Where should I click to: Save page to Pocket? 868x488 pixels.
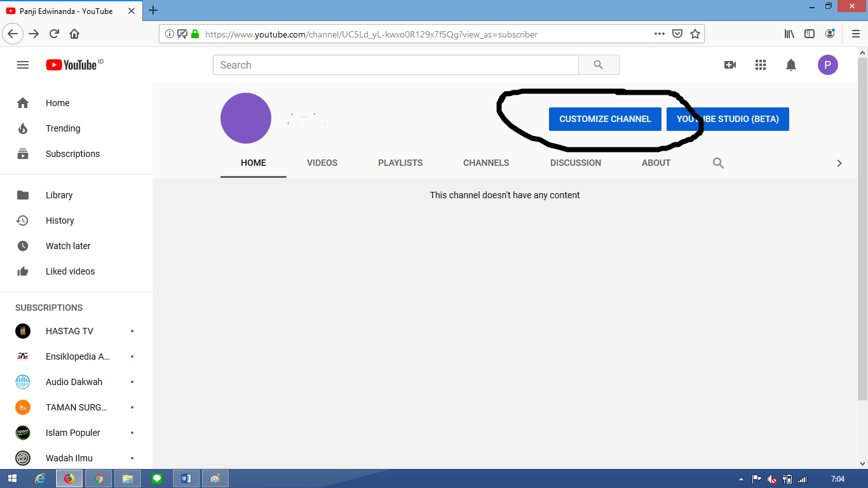[677, 34]
